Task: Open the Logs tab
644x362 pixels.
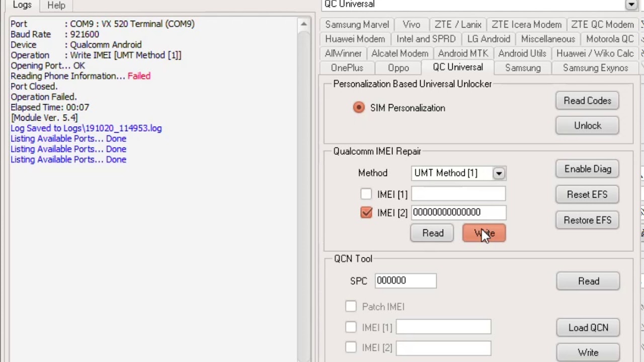Action: coord(22,5)
